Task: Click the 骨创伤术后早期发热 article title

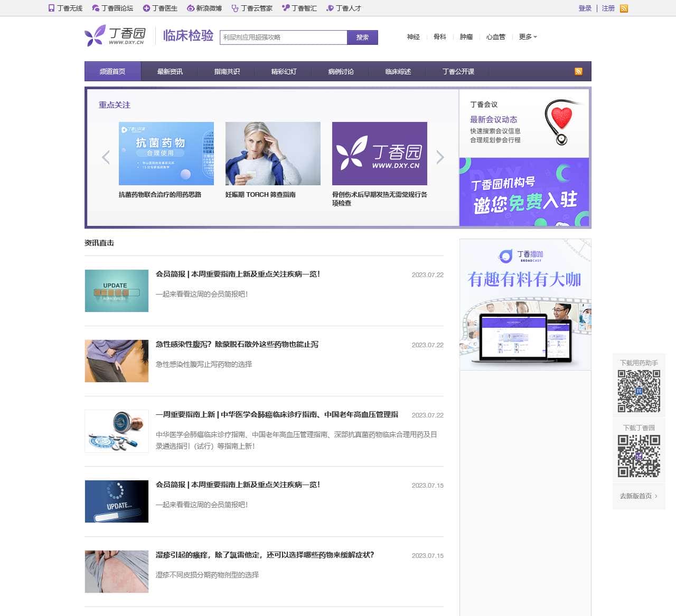Action: click(x=380, y=198)
